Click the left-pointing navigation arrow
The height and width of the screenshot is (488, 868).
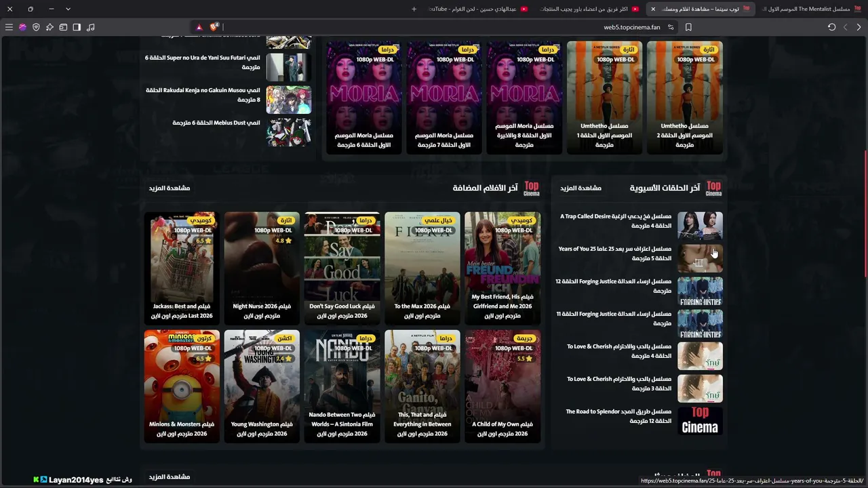(x=846, y=27)
